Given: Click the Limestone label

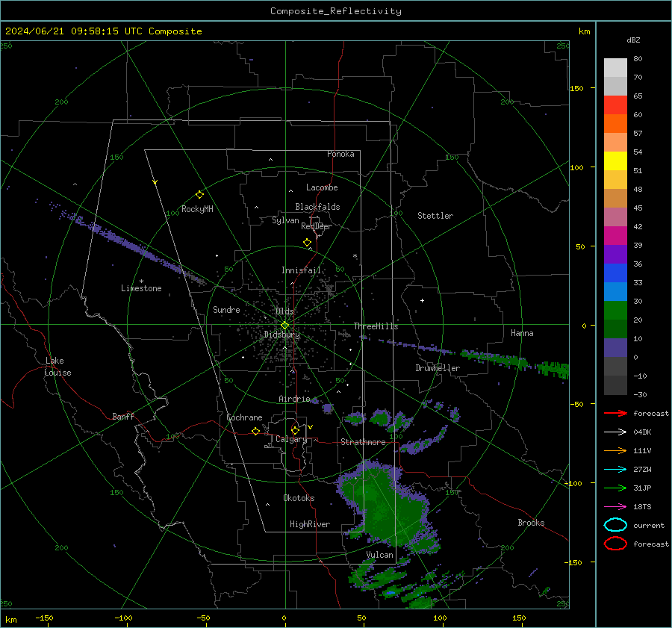Looking at the screenshot, I should pyautogui.click(x=141, y=288).
